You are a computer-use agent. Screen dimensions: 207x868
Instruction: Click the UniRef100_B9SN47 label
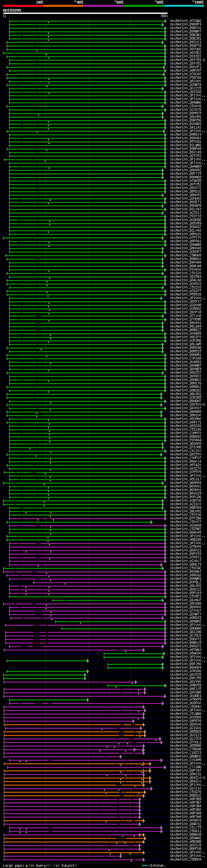tap(186, 571)
